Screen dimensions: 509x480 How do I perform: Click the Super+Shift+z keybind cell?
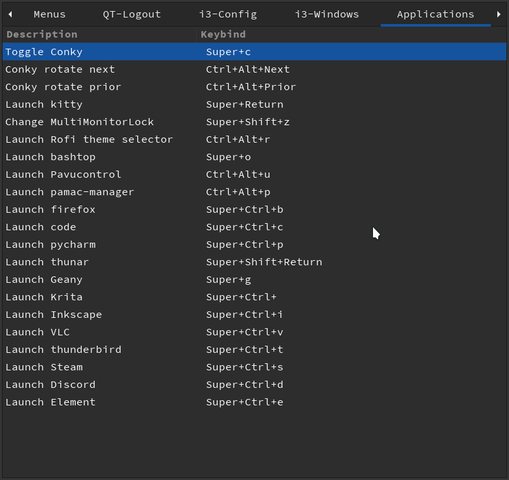click(x=248, y=122)
